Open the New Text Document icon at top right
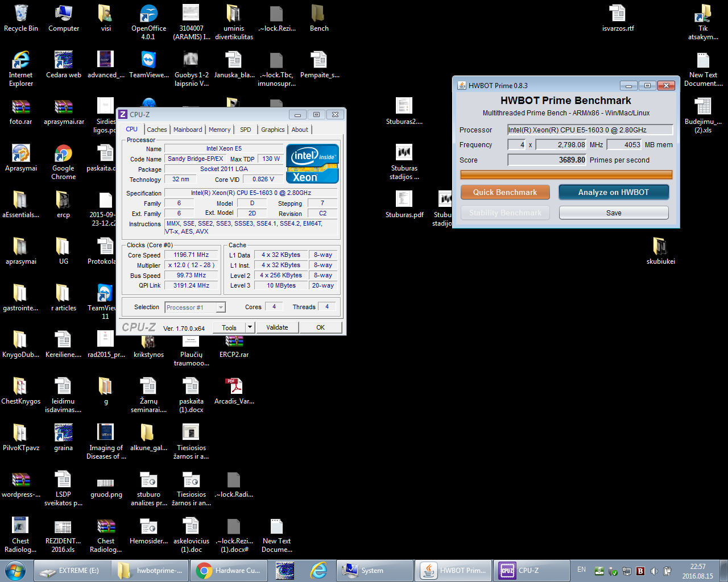 703,68
